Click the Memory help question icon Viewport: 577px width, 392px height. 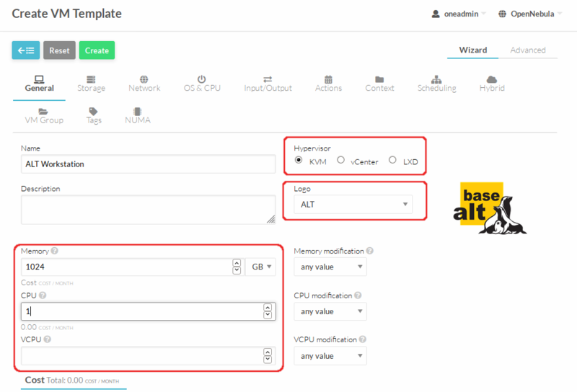tap(55, 251)
